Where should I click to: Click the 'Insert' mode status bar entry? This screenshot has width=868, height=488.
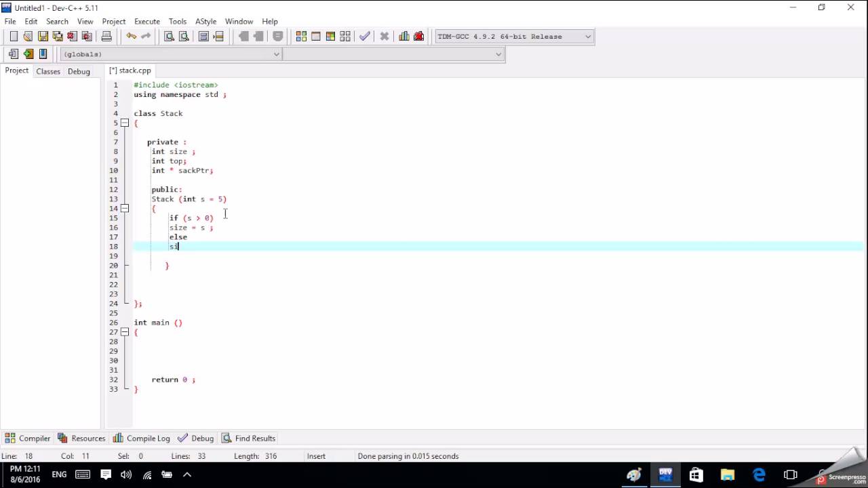(316, 456)
